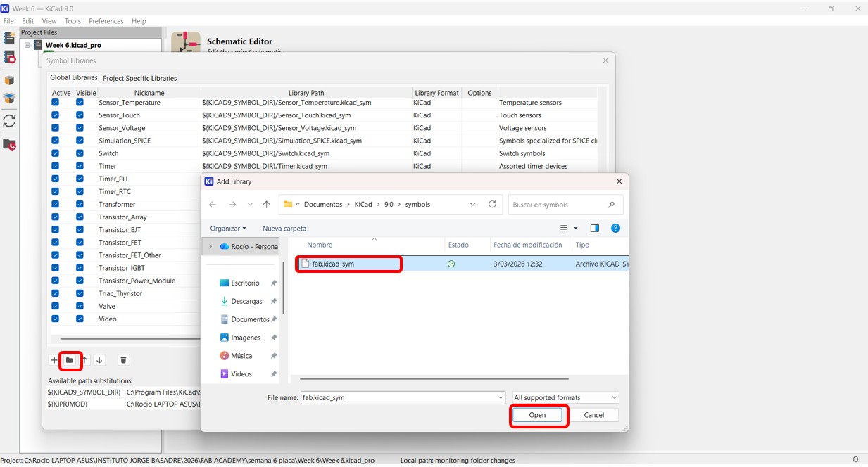The height and width of the screenshot is (467, 868).
Task: Open the Preferences menu
Action: coord(106,21)
